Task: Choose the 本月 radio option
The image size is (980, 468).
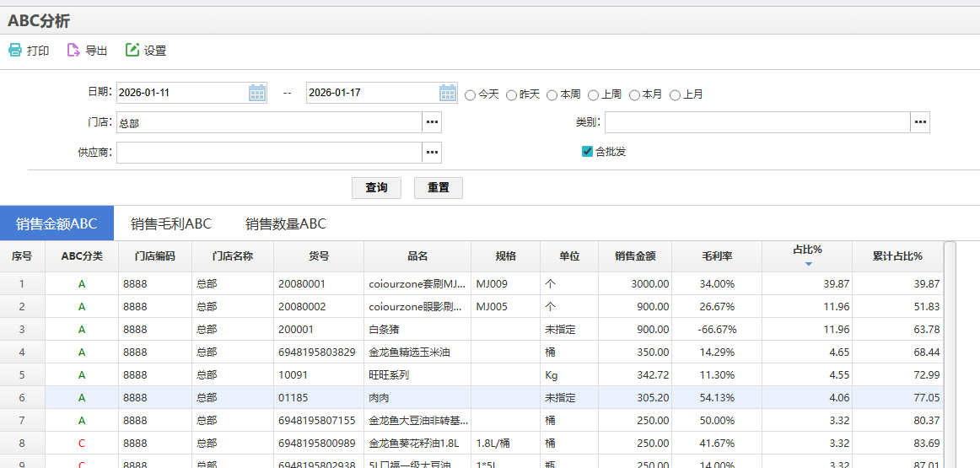Action: pos(634,95)
